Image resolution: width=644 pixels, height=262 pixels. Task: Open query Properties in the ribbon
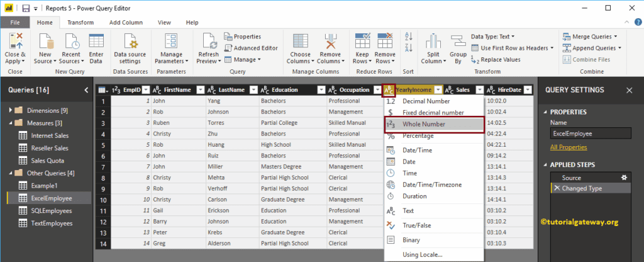242,37
